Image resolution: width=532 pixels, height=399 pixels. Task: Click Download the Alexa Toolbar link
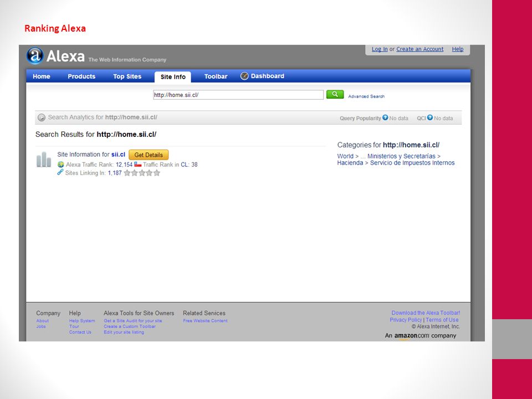[426, 313]
